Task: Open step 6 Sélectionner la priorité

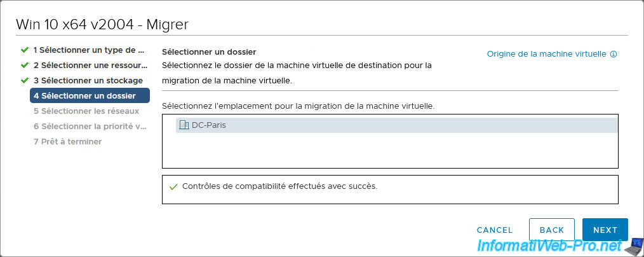Action: pos(90,126)
